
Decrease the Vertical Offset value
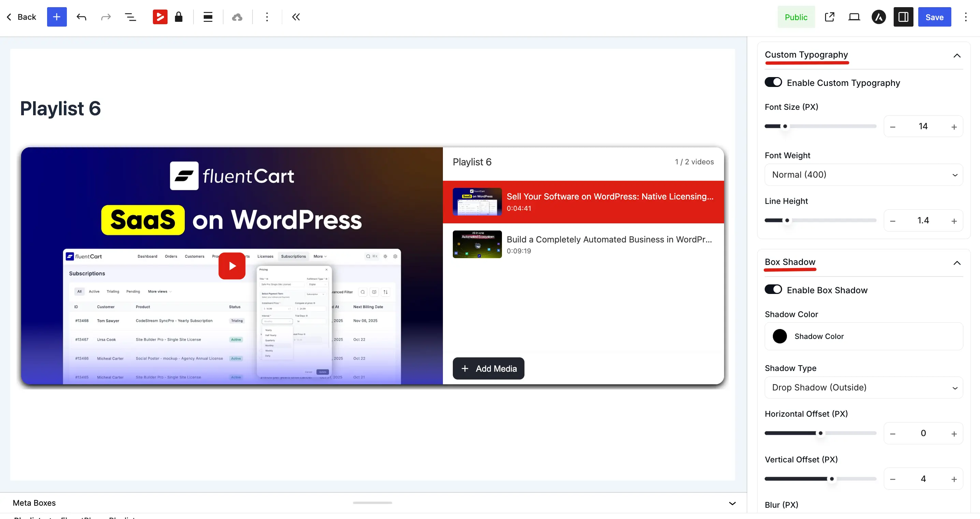pos(893,480)
